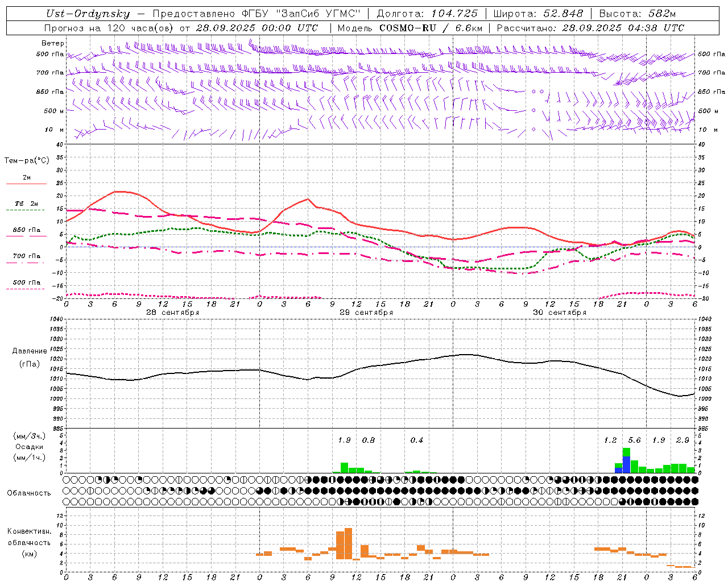Click the dashed Td 2м legend entry
This screenshot has height=582, width=728.
(26, 206)
